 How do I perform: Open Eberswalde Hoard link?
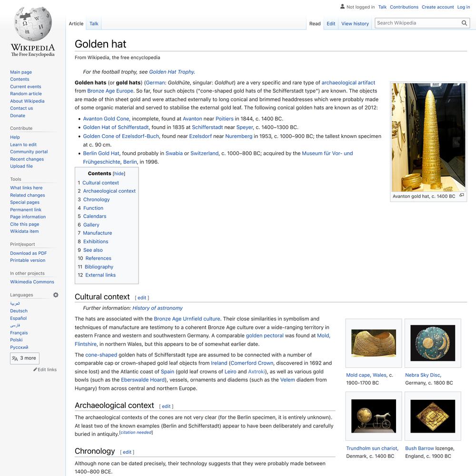(143, 380)
